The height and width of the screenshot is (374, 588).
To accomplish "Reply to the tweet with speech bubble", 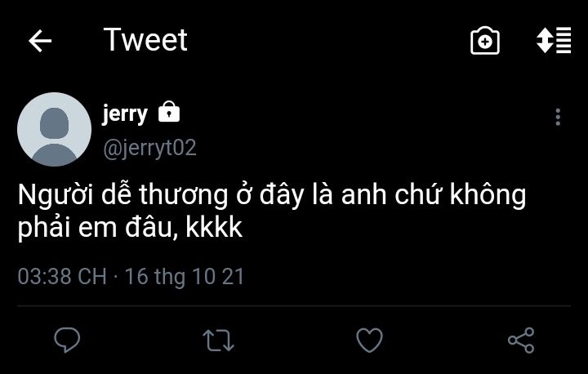I will pyautogui.click(x=67, y=339).
